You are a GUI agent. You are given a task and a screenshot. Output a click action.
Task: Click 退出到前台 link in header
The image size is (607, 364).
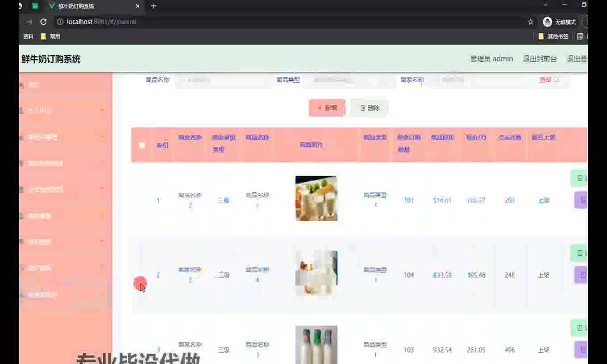click(540, 59)
